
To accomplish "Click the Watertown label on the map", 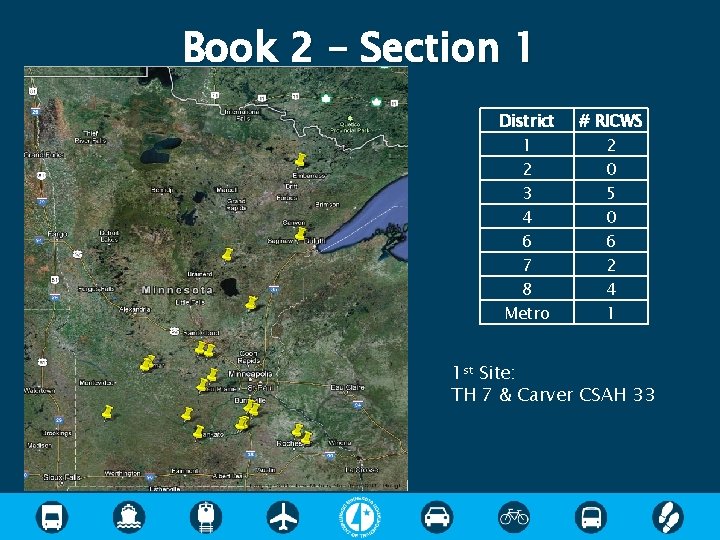I will tap(39, 391).
